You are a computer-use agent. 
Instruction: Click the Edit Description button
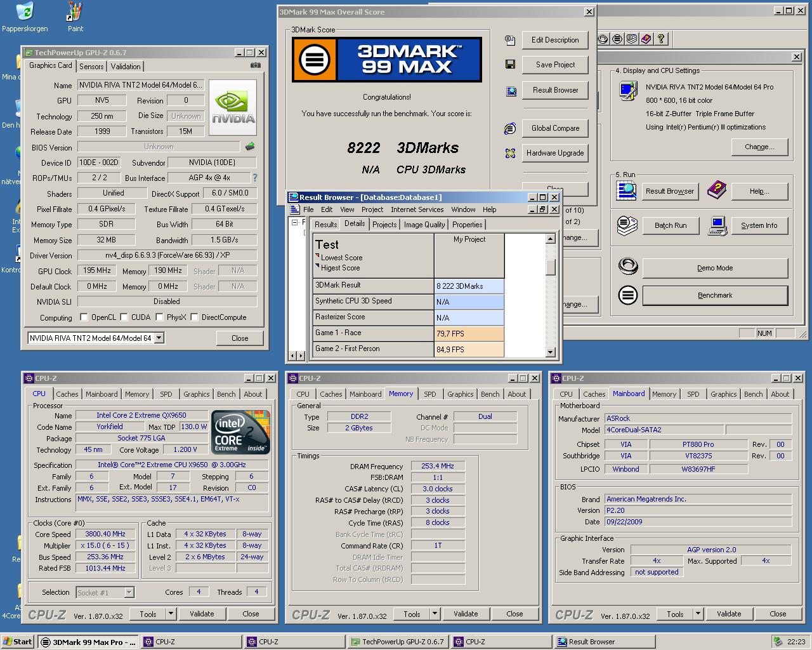[x=555, y=40]
